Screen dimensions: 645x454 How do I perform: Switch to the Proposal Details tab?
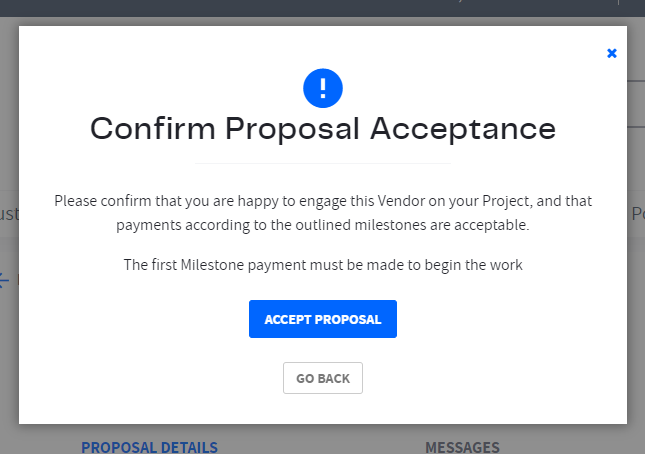point(149,447)
